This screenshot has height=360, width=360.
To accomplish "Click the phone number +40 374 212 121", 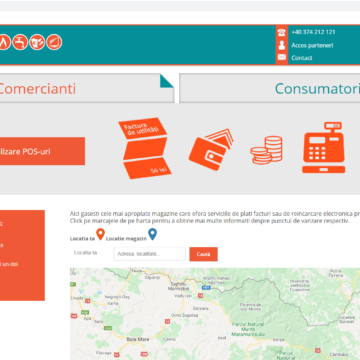I will pos(313,32).
